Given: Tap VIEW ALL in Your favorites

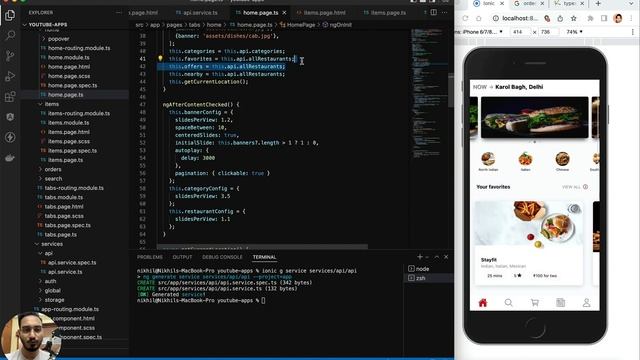Looking at the screenshot, I should point(571,187).
